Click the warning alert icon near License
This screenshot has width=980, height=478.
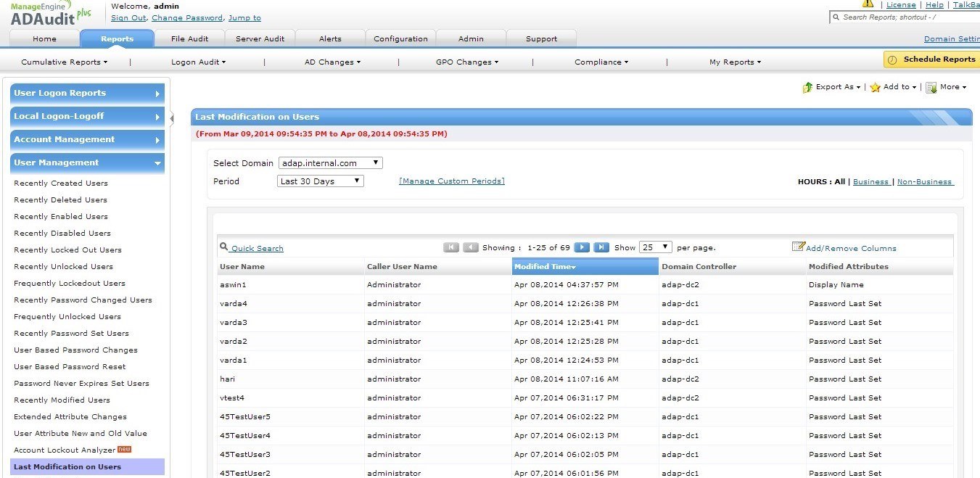click(868, 4)
